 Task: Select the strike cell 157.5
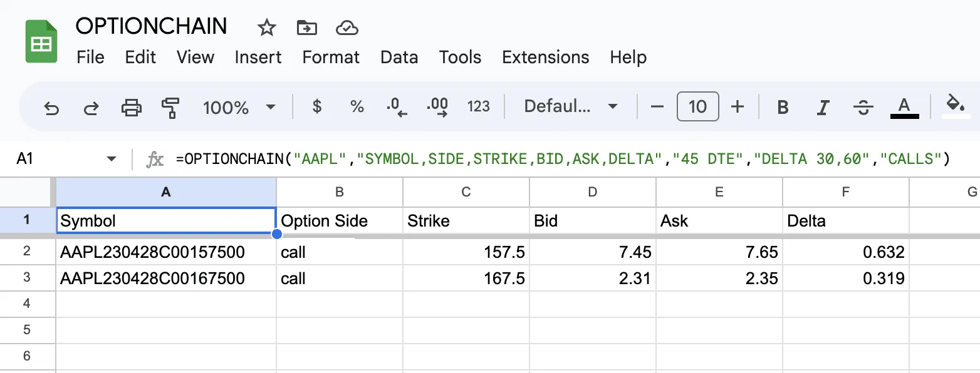[466, 252]
